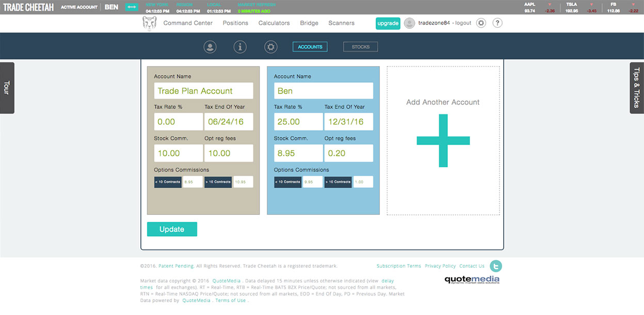This screenshot has height=315, width=644.
Task: Click the cheetah logo icon
Action: 149,23
